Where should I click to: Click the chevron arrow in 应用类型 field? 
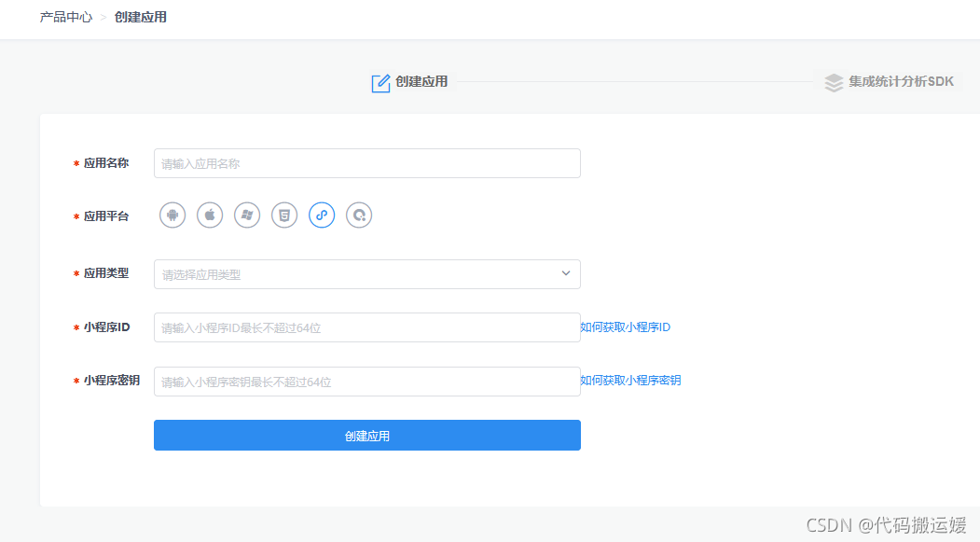(566, 274)
